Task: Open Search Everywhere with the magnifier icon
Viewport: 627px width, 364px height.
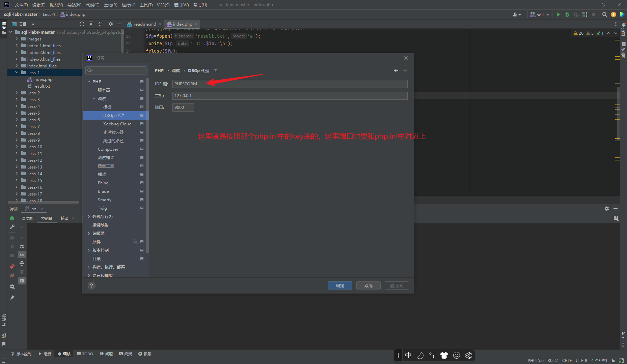Action: click(x=604, y=14)
